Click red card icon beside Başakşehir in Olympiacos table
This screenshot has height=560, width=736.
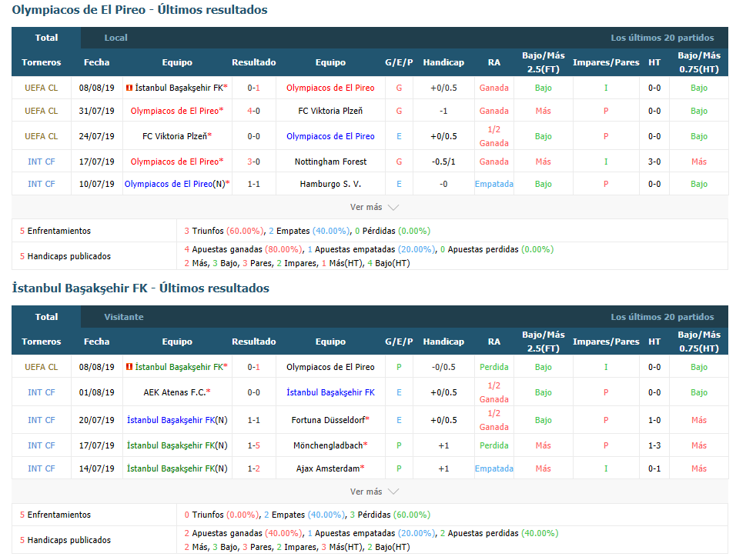129,88
